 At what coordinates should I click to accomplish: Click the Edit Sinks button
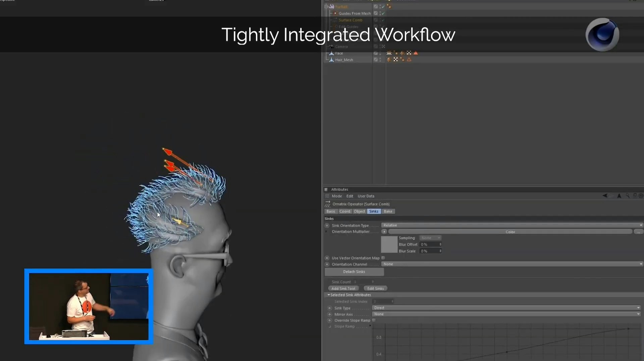pyautogui.click(x=375, y=289)
